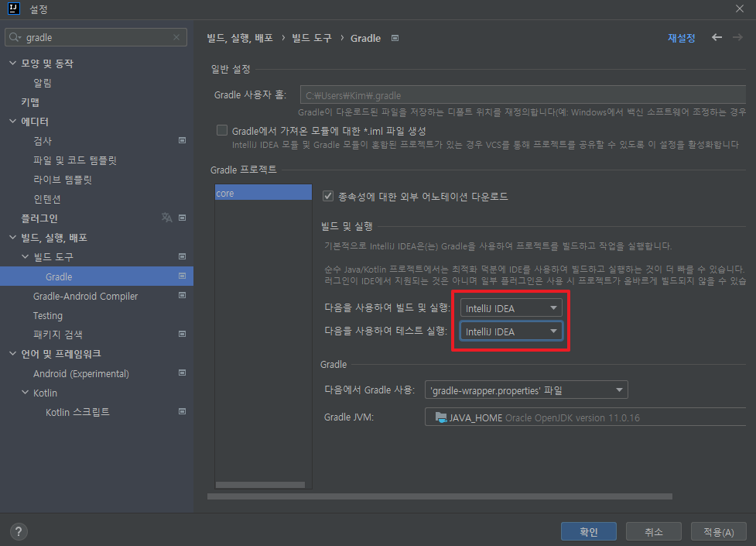Image resolution: width=756 pixels, height=546 pixels.
Task: Click the IntelliJ IDEA logo icon
Action: click(14, 9)
